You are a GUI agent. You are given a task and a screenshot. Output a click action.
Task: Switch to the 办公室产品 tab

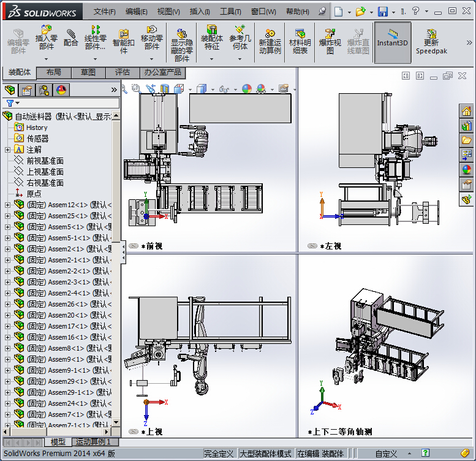click(163, 72)
